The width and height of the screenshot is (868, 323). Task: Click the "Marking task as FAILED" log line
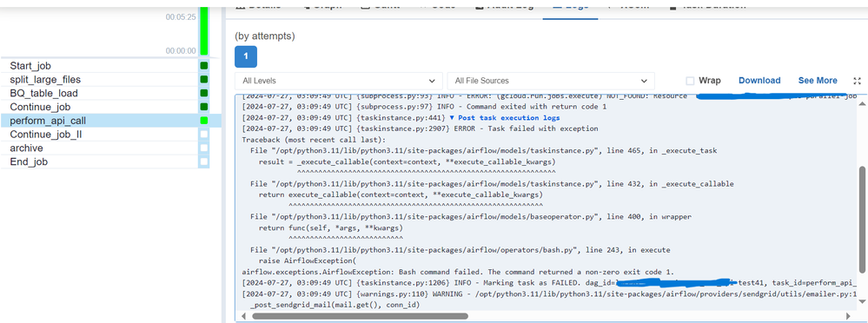549,283
